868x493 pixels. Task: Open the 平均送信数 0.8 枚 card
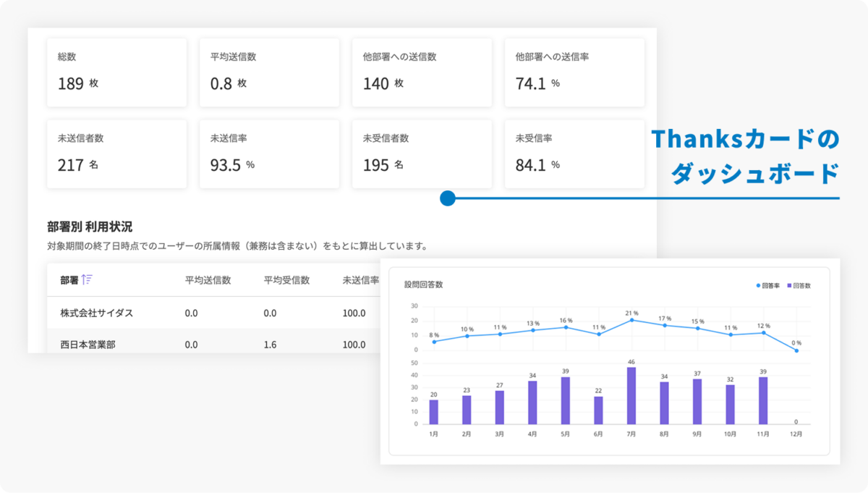(269, 73)
